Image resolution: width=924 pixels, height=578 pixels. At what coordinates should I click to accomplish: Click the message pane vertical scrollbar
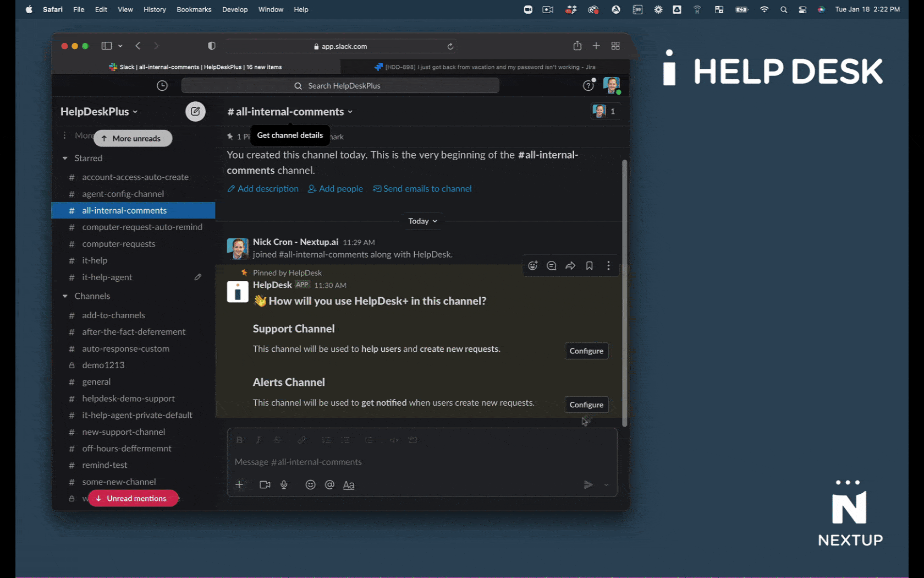click(624, 293)
